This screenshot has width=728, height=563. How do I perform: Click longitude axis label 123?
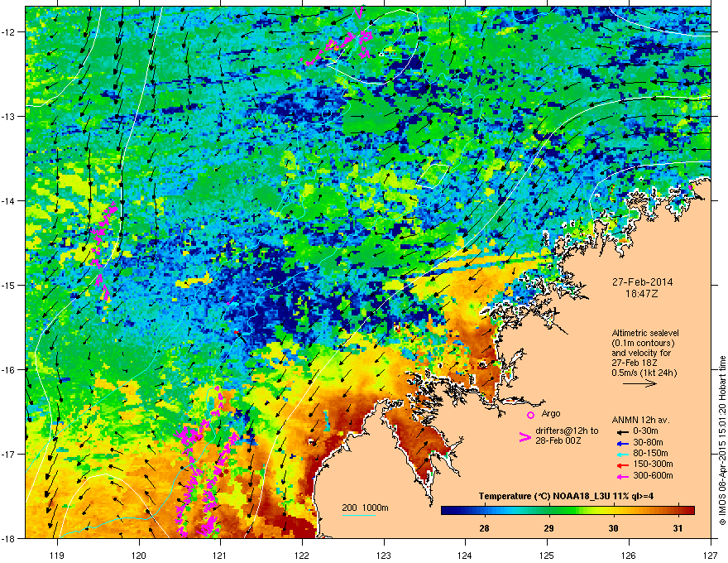384,555
